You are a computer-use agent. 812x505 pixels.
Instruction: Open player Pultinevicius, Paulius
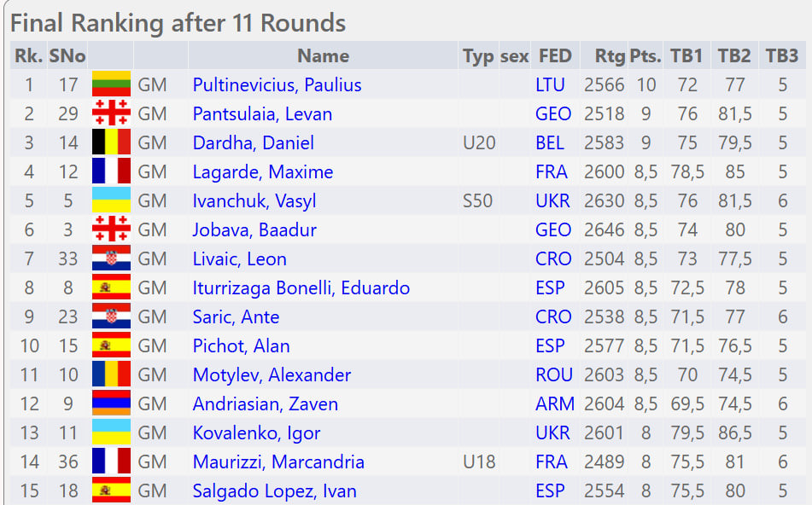[277, 84]
